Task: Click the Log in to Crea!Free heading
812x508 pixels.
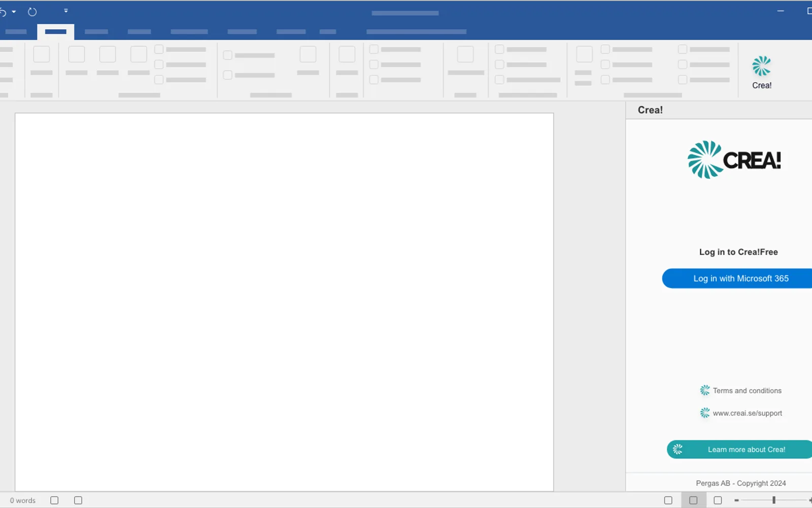Action: click(x=738, y=252)
